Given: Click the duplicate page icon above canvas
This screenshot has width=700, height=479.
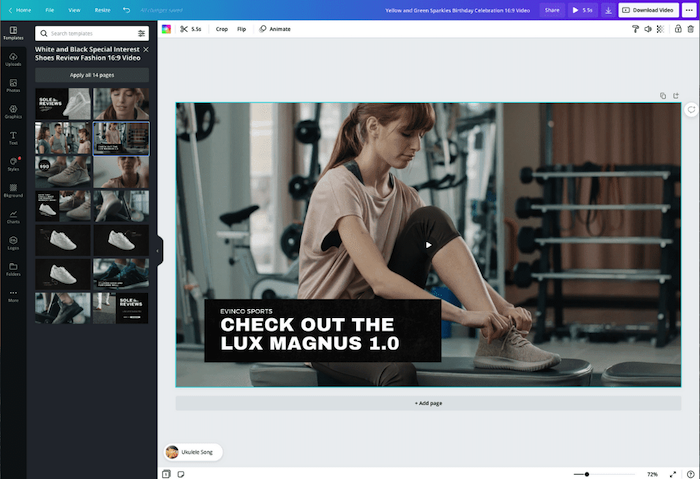Looking at the screenshot, I should tap(663, 96).
